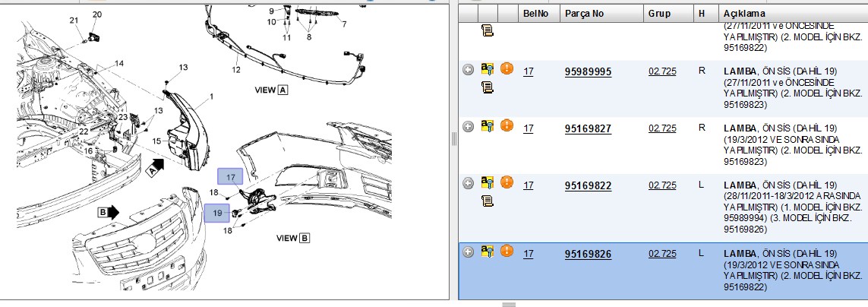Image resolution: width=868 pixels, height=307 pixels.
Task: Select the LAMBA description in row 95169822
Action: tap(793, 207)
